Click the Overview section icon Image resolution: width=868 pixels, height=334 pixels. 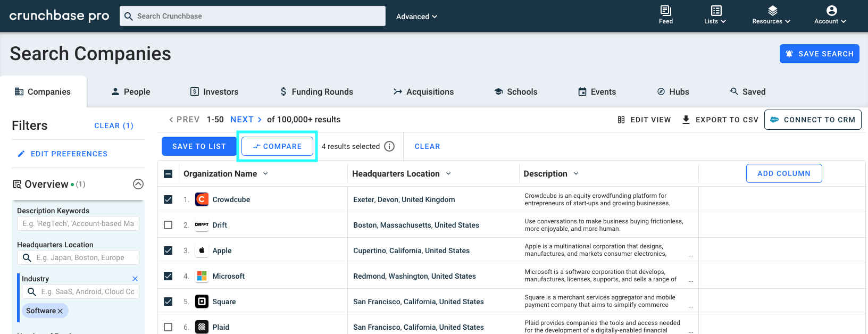[x=17, y=185]
